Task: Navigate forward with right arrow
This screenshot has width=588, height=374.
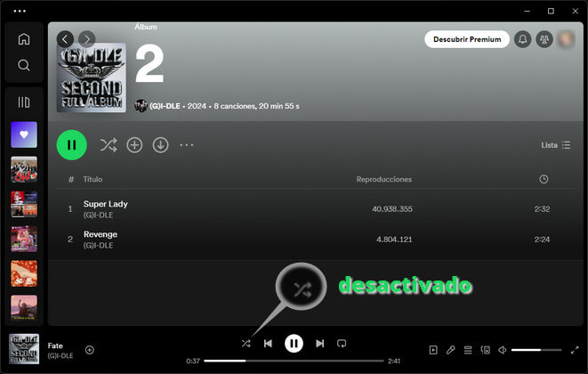Action: (x=87, y=39)
